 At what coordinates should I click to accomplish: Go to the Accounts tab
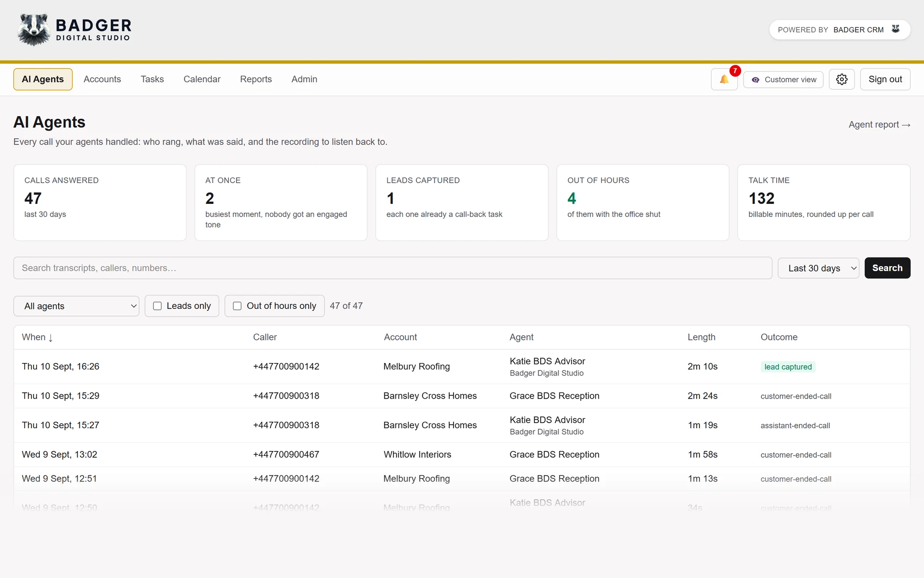[x=102, y=79]
